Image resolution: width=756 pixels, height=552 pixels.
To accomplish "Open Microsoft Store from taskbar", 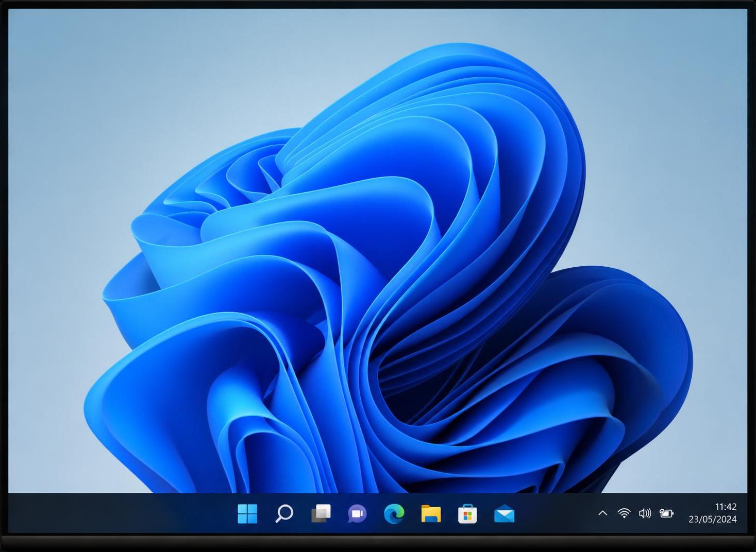I will coord(467,514).
